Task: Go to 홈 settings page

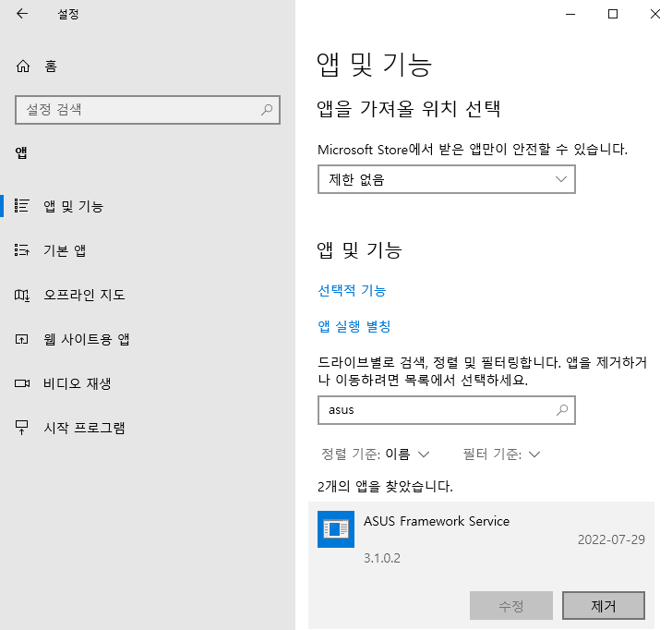Action: (51, 66)
